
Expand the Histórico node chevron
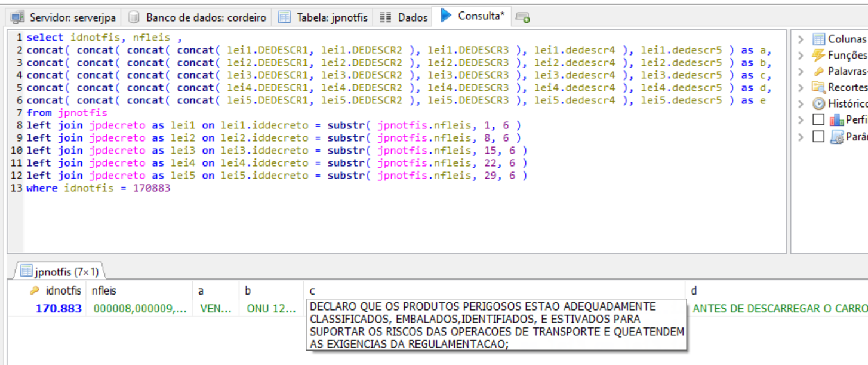(x=801, y=104)
